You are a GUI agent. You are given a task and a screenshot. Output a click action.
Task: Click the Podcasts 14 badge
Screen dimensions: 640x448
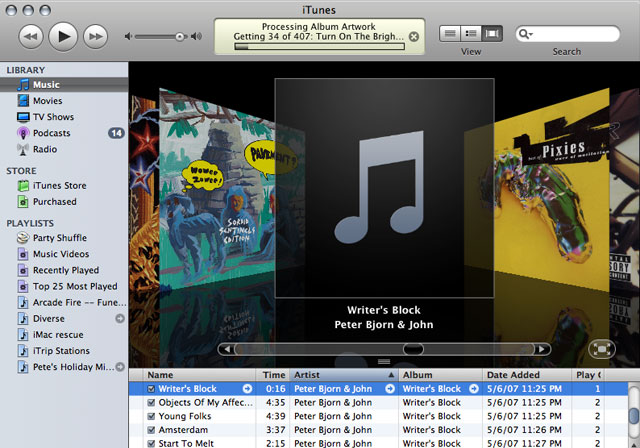point(116,133)
